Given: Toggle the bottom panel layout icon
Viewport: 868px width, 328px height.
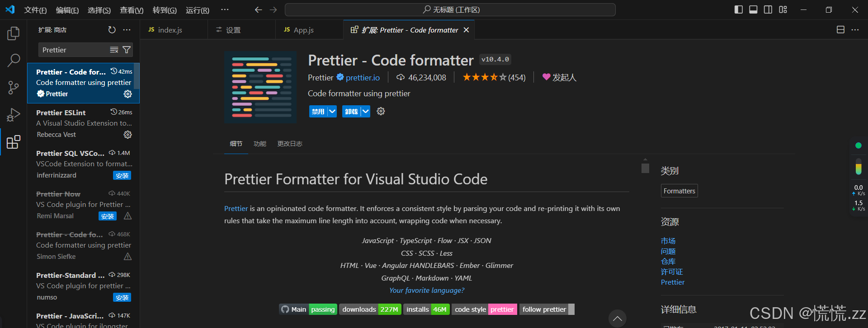Looking at the screenshot, I should [753, 9].
